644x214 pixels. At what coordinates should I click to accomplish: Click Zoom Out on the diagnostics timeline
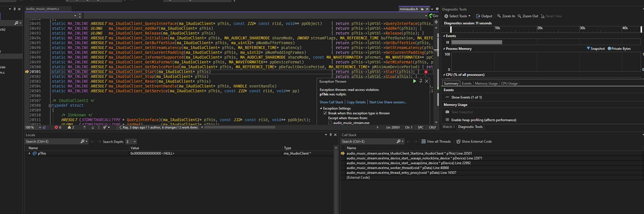528,16
